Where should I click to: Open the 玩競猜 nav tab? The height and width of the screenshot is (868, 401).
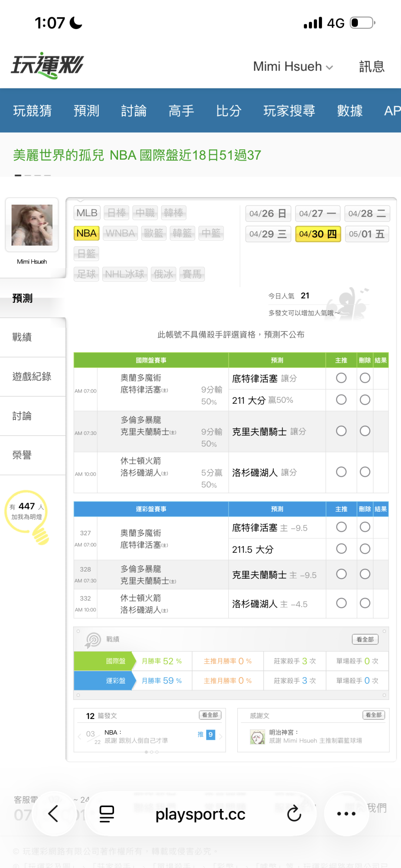tap(32, 111)
